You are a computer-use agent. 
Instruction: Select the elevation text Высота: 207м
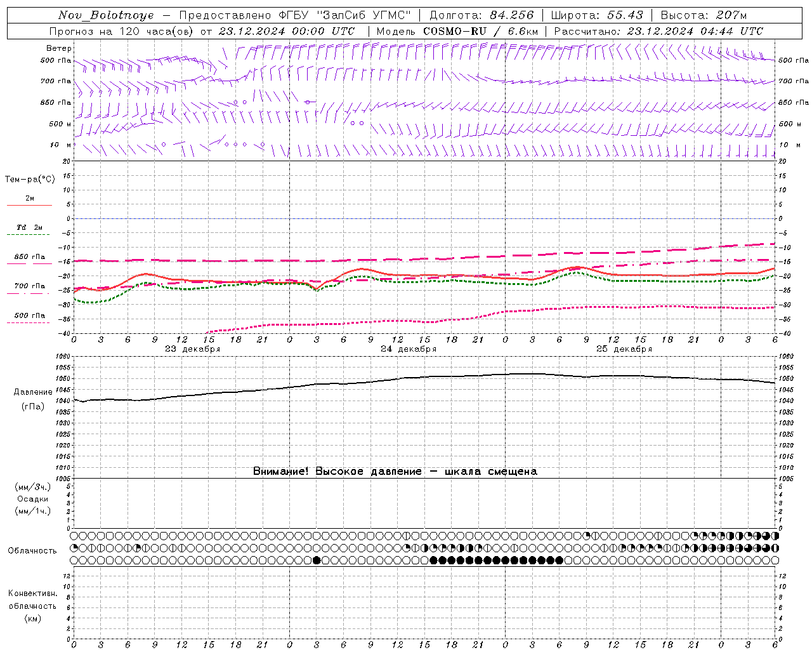704,15
